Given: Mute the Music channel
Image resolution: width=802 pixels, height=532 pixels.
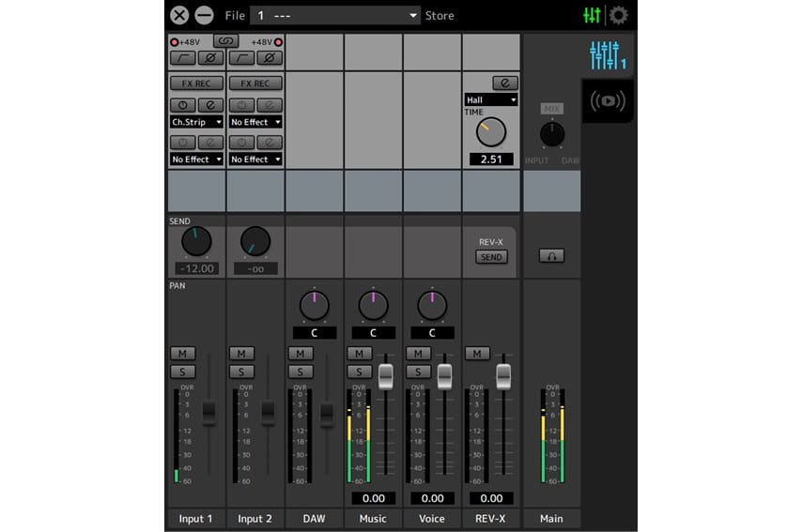Looking at the screenshot, I should [x=359, y=354].
